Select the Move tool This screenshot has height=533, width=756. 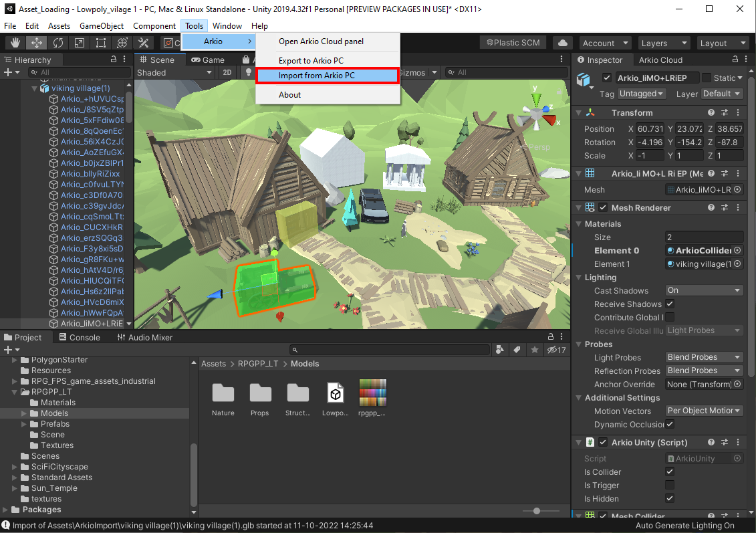coord(37,43)
